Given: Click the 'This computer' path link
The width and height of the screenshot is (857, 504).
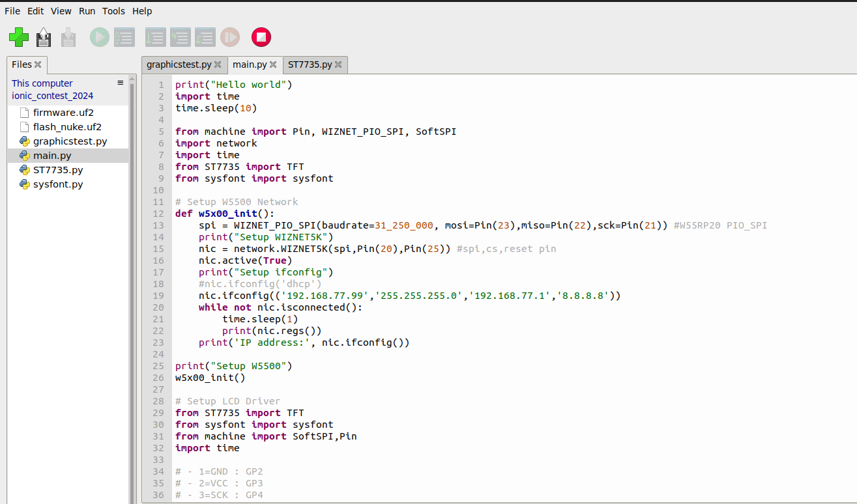Looking at the screenshot, I should (42, 83).
